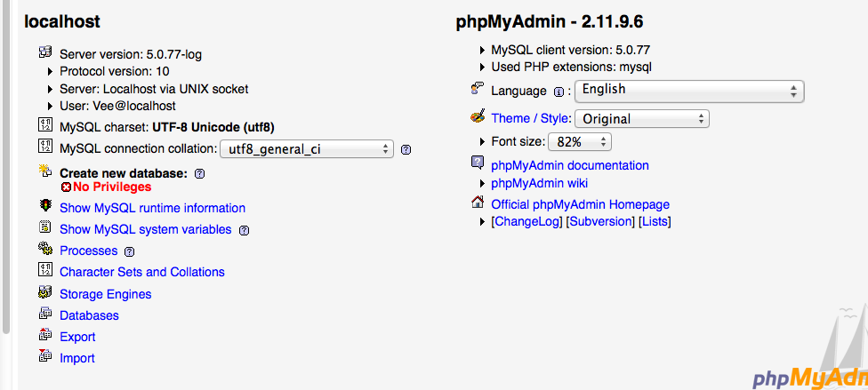868x390 pixels.
Task: Click MySQL client version: 5.0.77 text
Action: tap(571, 50)
